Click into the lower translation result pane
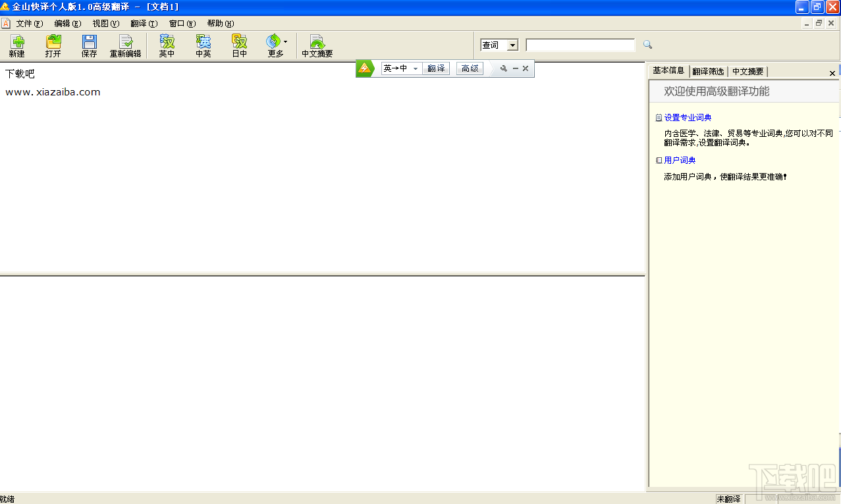 (322, 384)
